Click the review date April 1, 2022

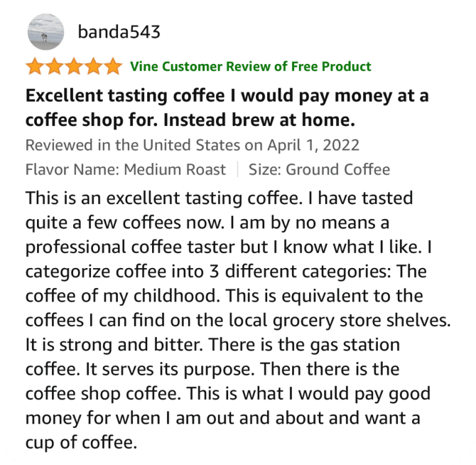[313, 145]
